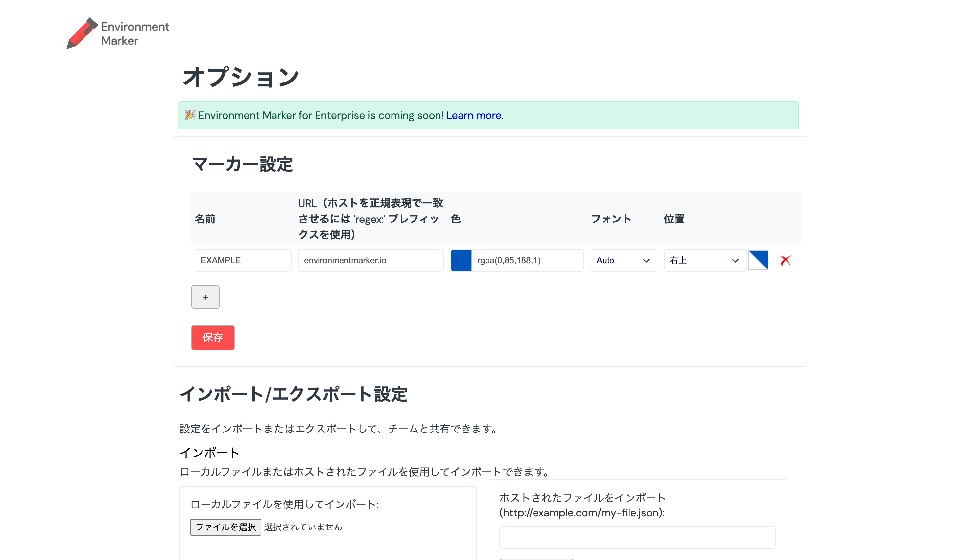Click the Environment Marker brand name text
This screenshot has height=560, width=973.
coord(135,34)
